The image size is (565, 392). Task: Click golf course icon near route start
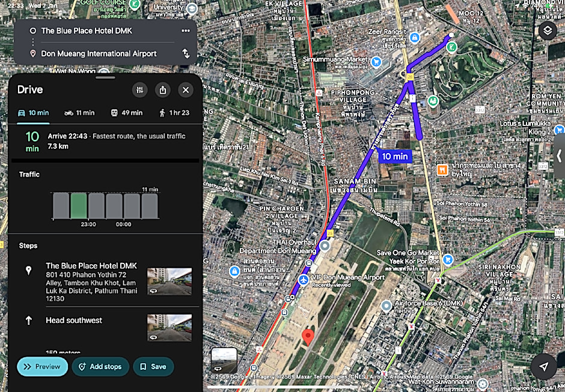click(x=451, y=46)
